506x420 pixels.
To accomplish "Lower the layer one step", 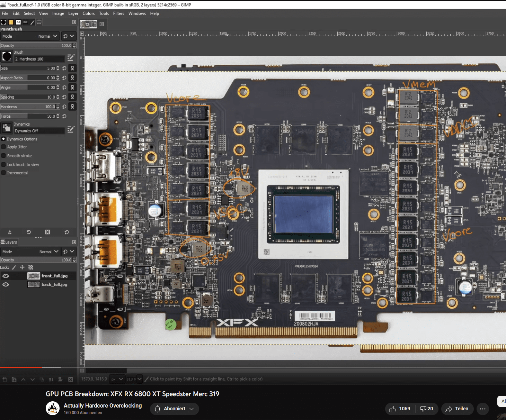I will coord(33,380).
